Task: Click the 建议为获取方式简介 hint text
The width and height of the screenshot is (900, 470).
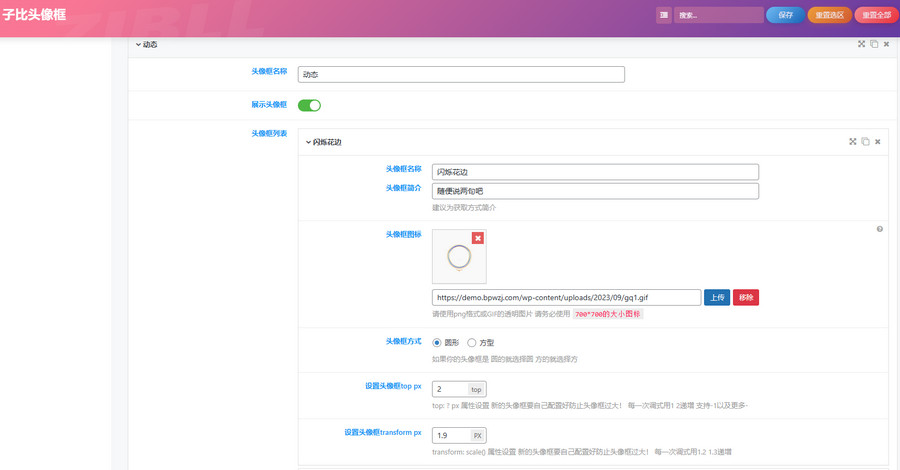Action: [x=464, y=208]
